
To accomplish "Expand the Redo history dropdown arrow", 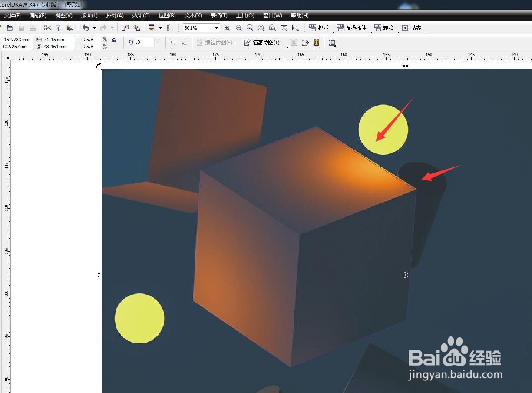I will (112, 28).
